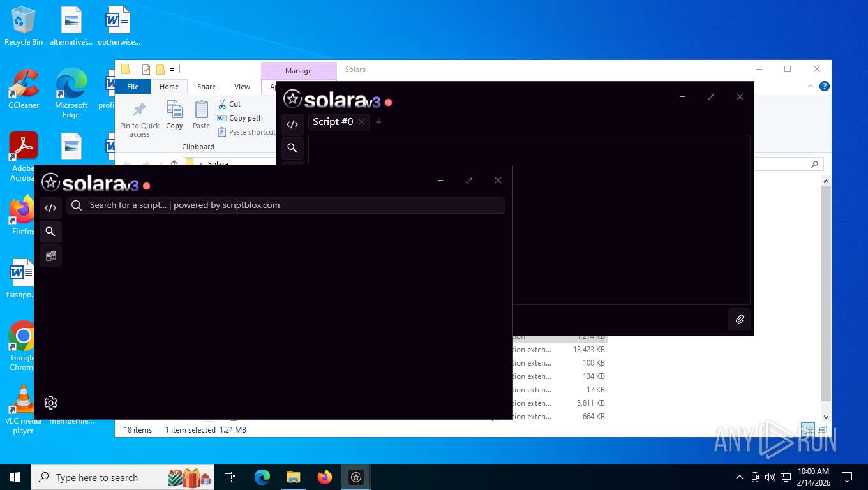Click the New folder quick access icon
Screen dimensions: 868x490
tap(160, 70)
